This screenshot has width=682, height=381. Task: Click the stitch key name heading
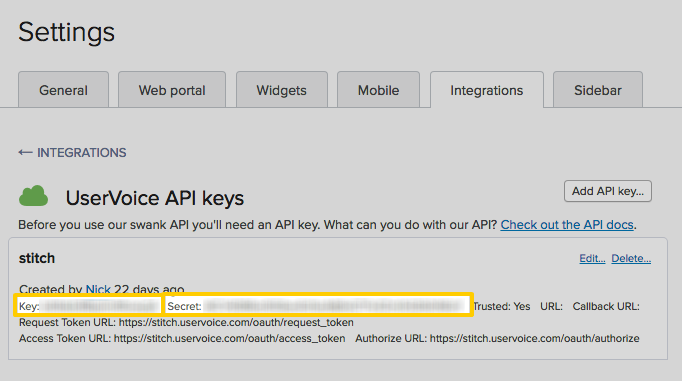pyautogui.click(x=37, y=258)
